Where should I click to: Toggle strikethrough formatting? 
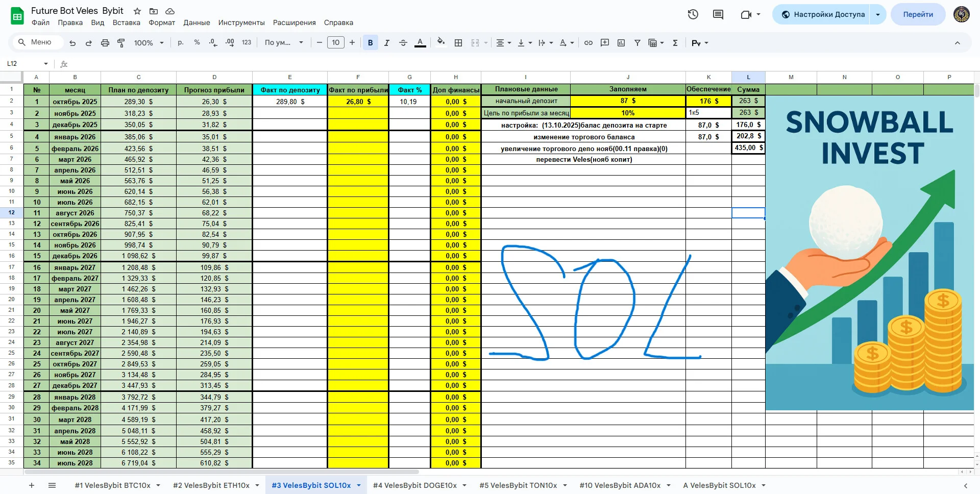[x=403, y=43]
